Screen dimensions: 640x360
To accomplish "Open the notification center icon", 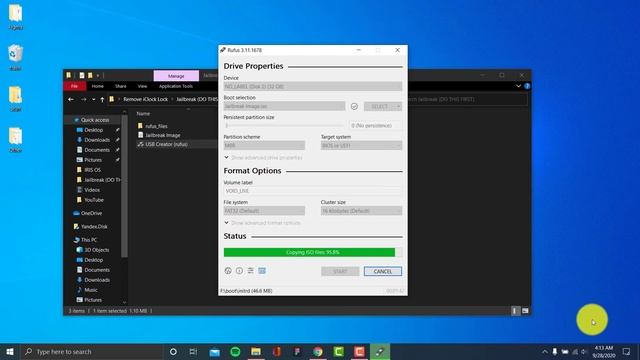I will (627, 351).
